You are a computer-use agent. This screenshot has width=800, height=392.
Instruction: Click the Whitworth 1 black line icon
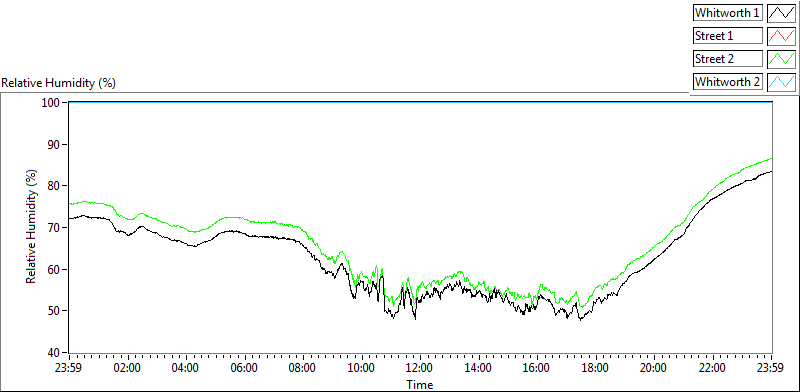781,13
